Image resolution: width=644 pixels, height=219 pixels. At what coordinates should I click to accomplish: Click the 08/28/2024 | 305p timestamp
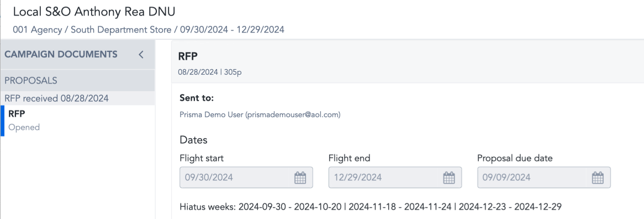[x=209, y=72]
